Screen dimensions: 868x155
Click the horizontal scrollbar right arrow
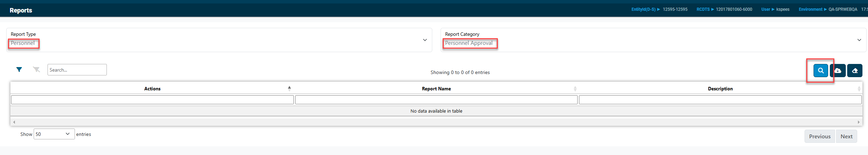(x=859, y=122)
